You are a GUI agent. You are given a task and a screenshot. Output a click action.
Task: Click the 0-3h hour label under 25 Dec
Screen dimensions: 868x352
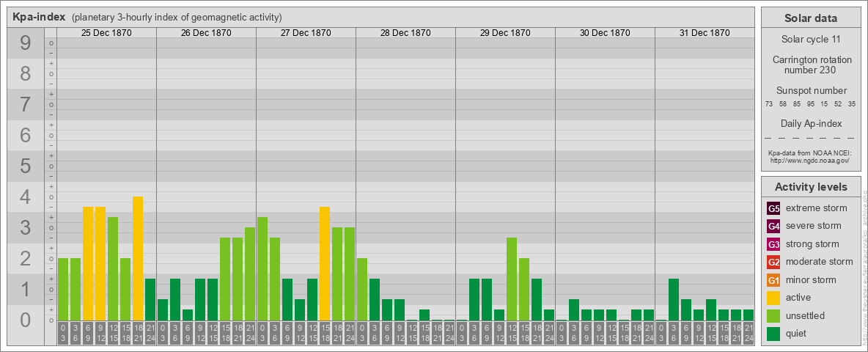coord(63,333)
